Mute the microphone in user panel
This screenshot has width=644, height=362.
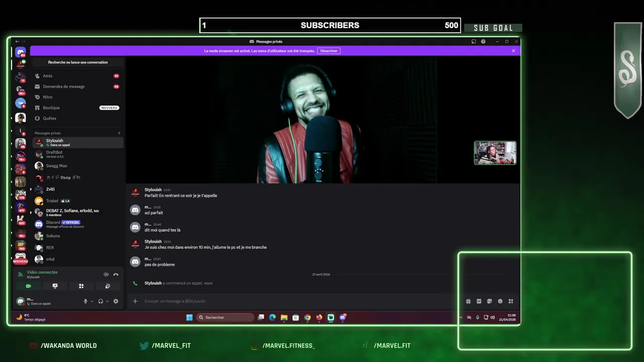[86, 301]
